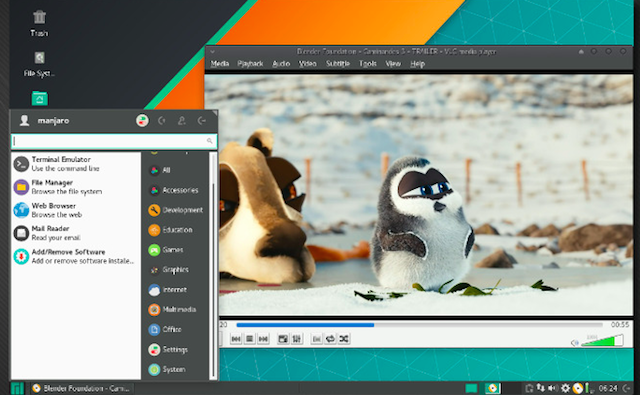Screen dimensions: 640x395
Task: Open the View menu in VLC
Action: click(393, 64)
